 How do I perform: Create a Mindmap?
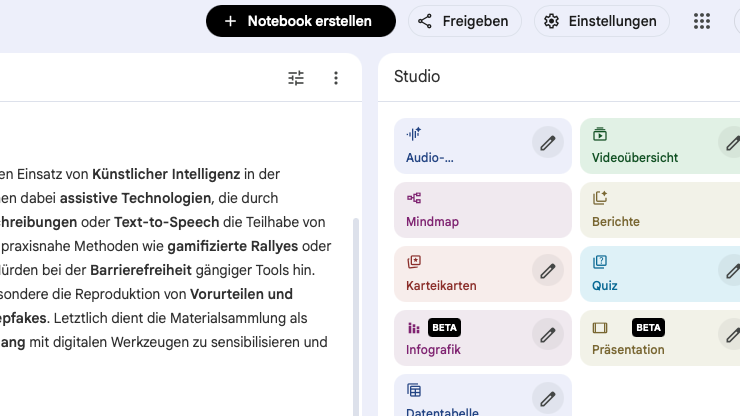(470, 210)
